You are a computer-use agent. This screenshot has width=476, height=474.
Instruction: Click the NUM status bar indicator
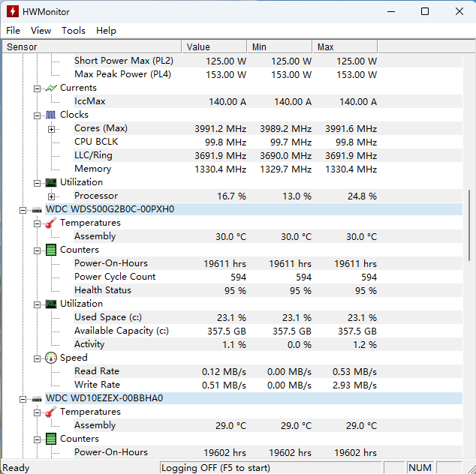click(x=420, y=468)
